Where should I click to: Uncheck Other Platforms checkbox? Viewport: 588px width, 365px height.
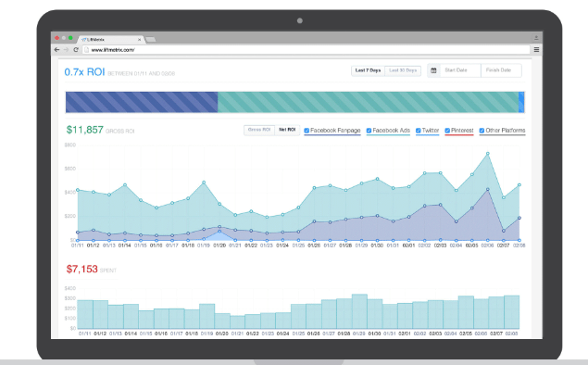coord(482,131)
